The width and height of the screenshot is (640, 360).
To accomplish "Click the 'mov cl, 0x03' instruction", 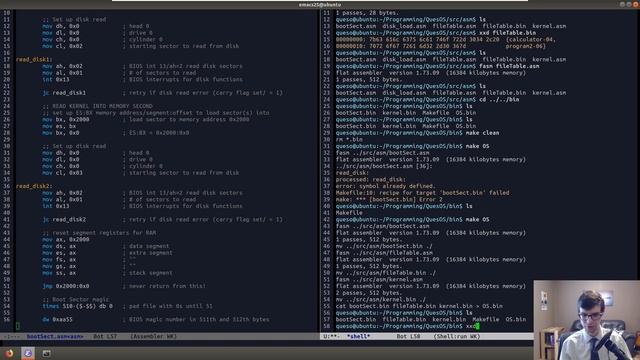I will click(62, 173).
